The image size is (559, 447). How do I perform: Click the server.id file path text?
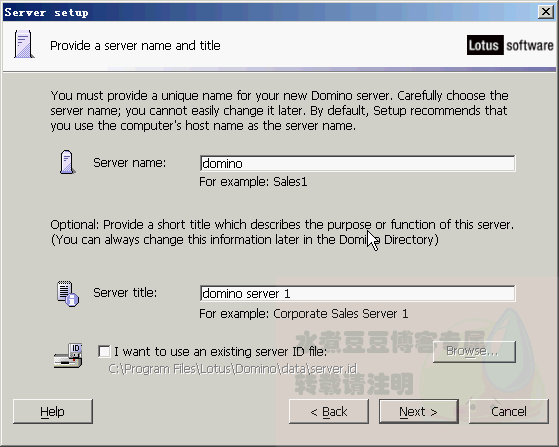tap(233, 369)
